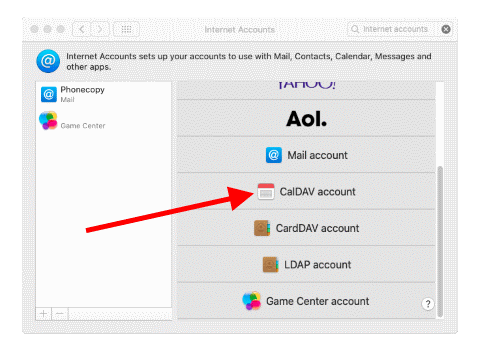This screenshot has height=361, width=480.
Task: Click the Game Center bubbles icon in sidebar
Action: coord(48,120)
